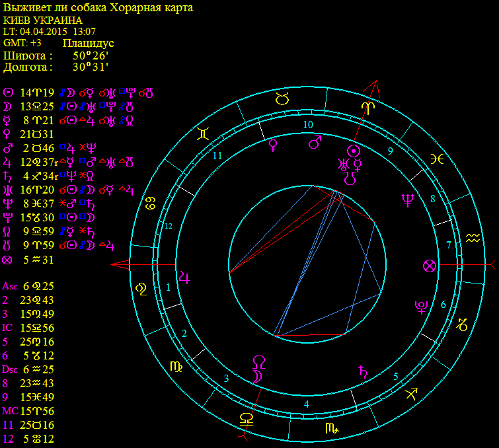Click the Uranus glyph in the wheel
This screenshot has height=448, width=499.
(344, 165)
